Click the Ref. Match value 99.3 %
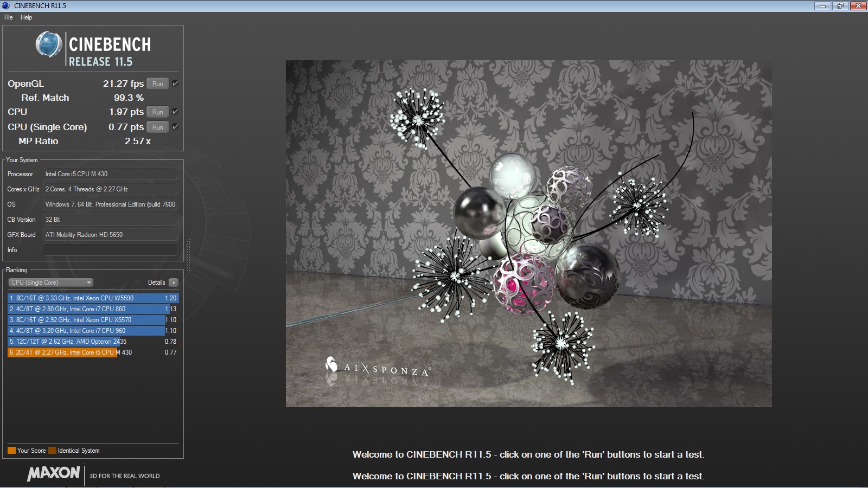Screen dimensions: 868x488 (129, 98)
